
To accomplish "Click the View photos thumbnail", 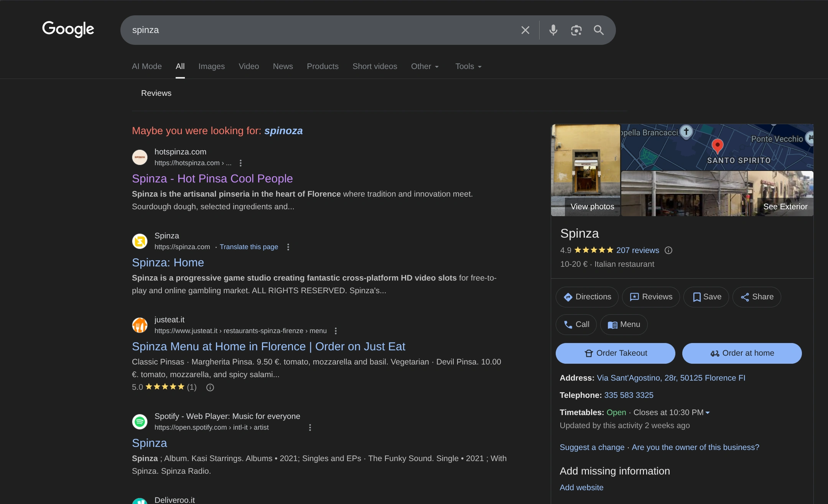I will (x=585, y=170).
